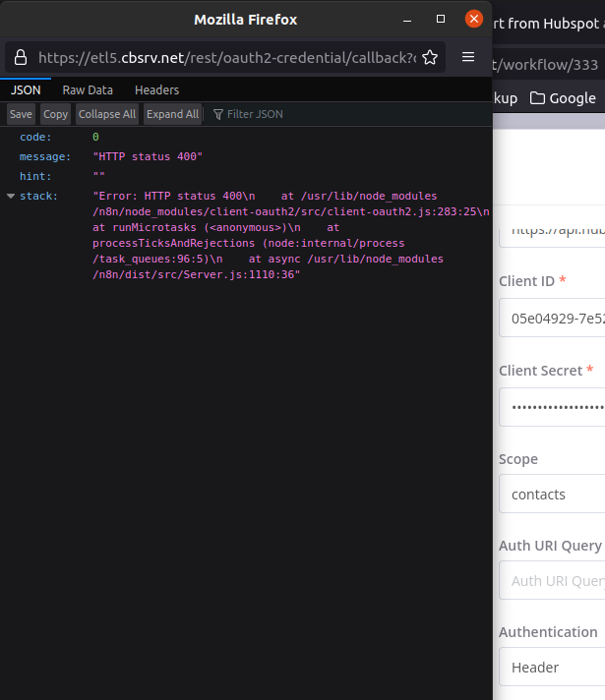
Task: Click the Copy button
Action: pos(56,114)
